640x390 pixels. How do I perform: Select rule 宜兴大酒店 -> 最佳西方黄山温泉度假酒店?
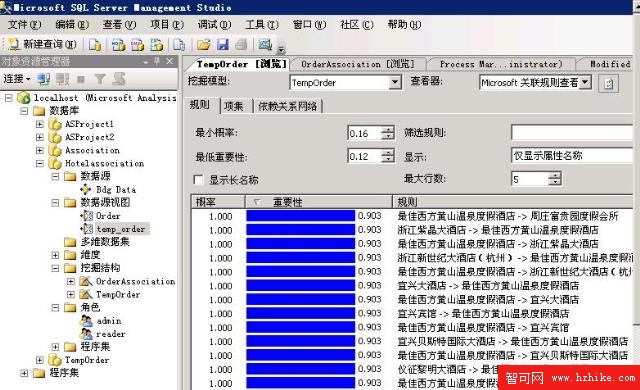tap(488, 286)
